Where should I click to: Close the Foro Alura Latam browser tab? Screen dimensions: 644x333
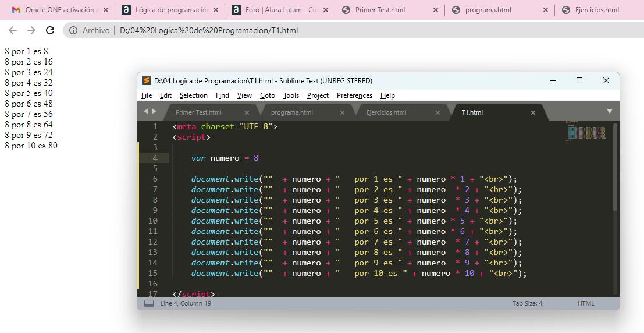coord(326,10)
